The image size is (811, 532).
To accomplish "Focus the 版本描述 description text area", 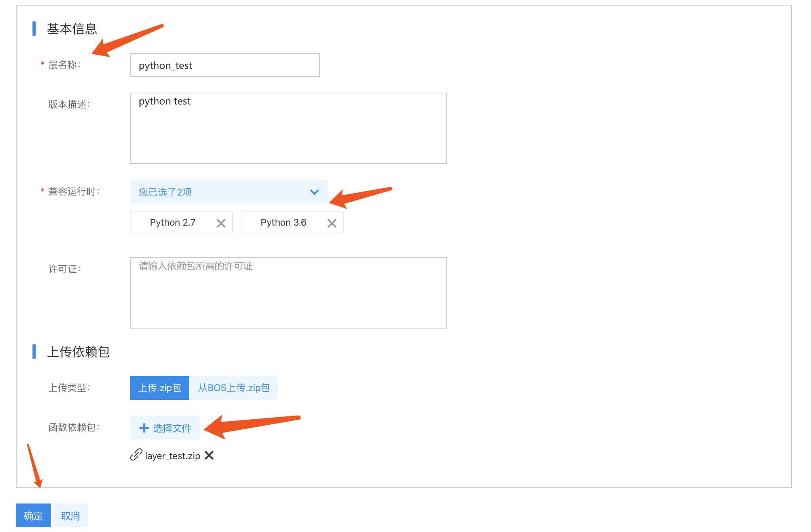I will coord(288,128).
